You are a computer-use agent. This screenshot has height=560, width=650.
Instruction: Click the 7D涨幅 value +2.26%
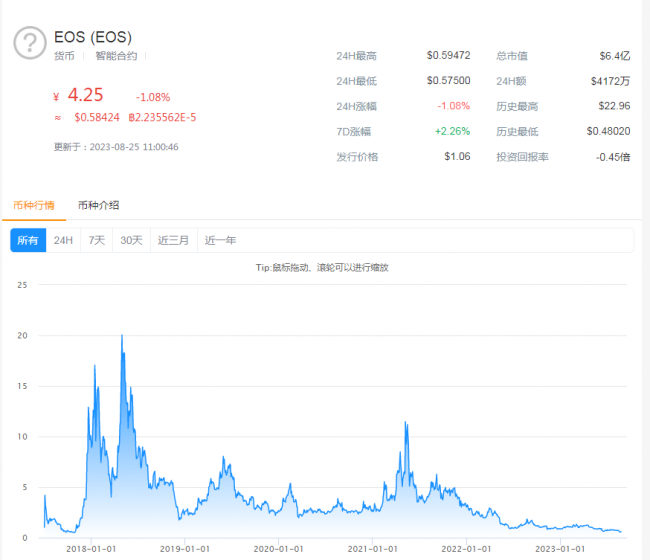452,131
